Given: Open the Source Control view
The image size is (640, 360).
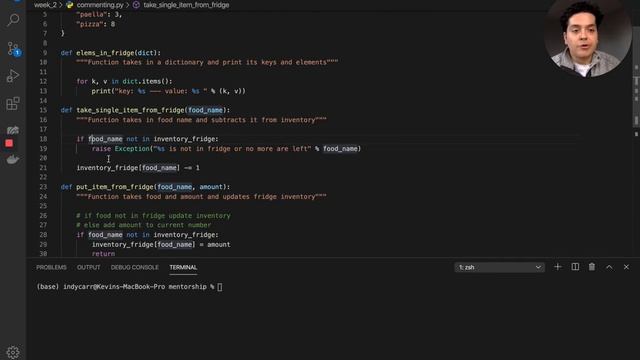Looking at the screenshot, I should click(x=13, y=49).
